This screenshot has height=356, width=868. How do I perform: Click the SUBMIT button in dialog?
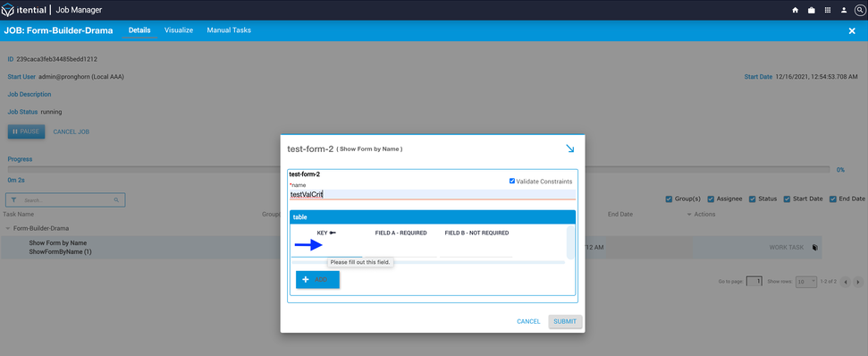click(x=565, y=322)
